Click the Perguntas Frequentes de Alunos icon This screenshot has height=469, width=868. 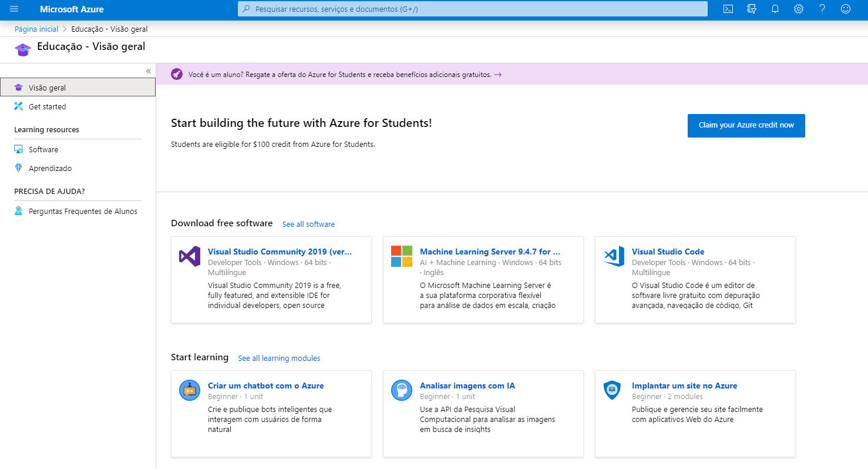pos(19,211)
